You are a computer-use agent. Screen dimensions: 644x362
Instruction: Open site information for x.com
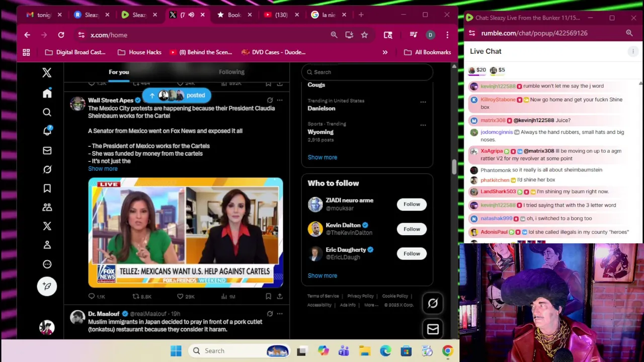(x=82, y=35)
